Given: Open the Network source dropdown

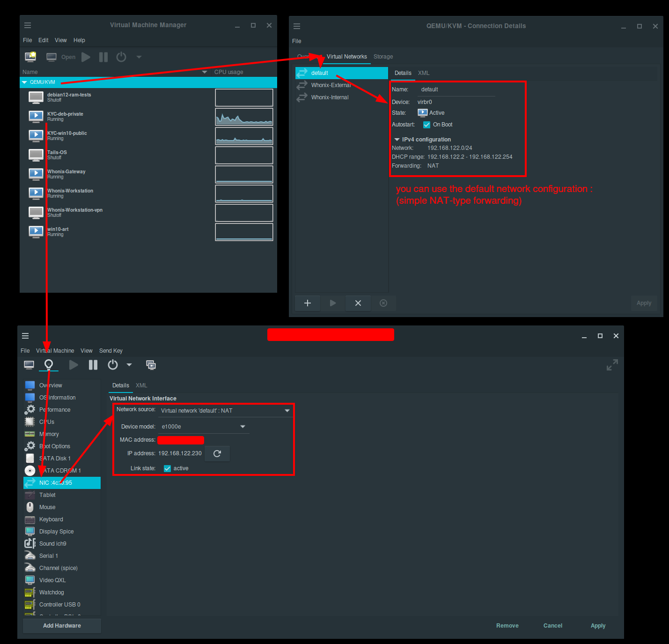Looking at the screenshot, I should tap(226, 411).
